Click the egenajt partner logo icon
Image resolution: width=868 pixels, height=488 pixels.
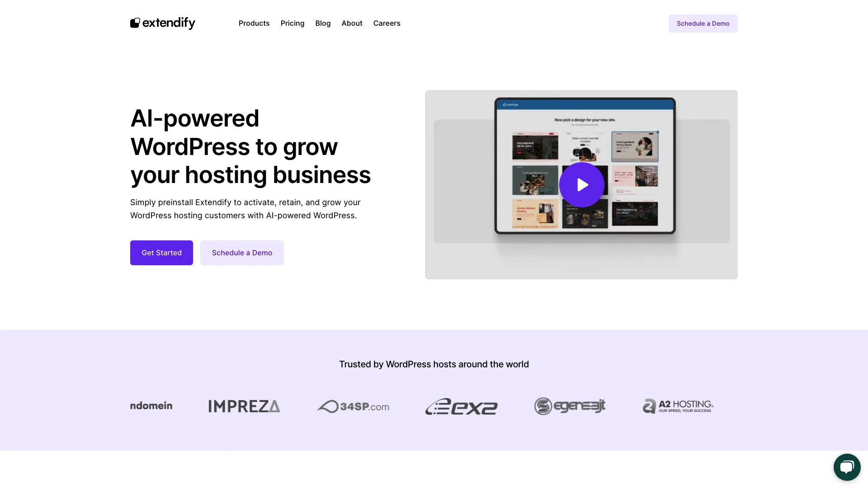(x=569, y=406)
